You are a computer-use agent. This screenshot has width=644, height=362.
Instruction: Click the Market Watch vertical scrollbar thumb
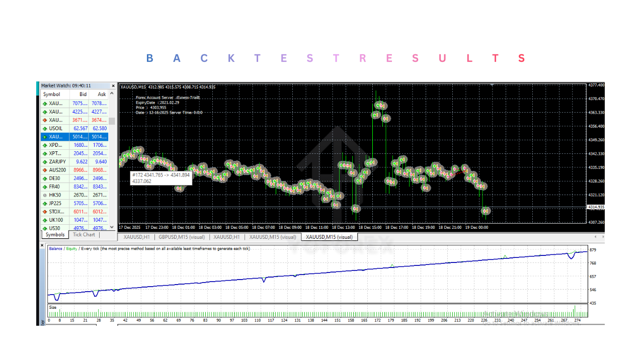(x=112, y=121)
